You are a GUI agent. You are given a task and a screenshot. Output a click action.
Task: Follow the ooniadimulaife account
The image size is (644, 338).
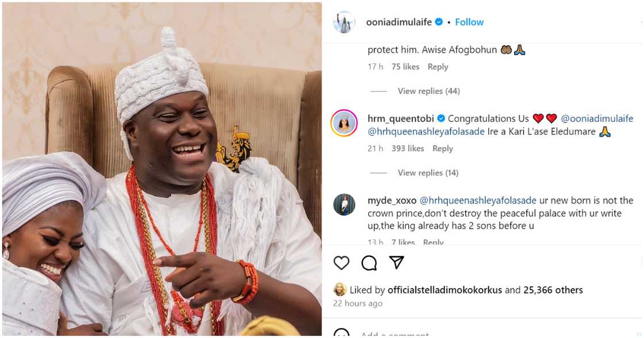[x=469, y=22]
